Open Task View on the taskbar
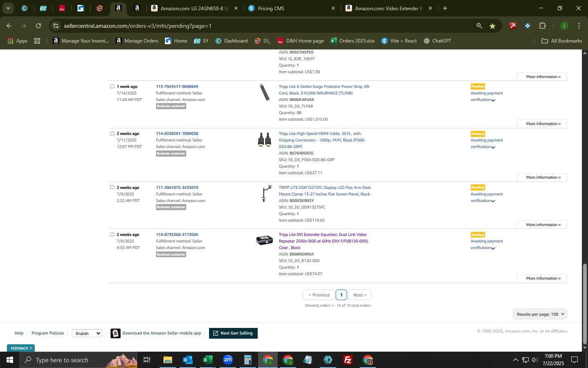The width and height of the screenshot is (588, 368). tap(147, 360)
